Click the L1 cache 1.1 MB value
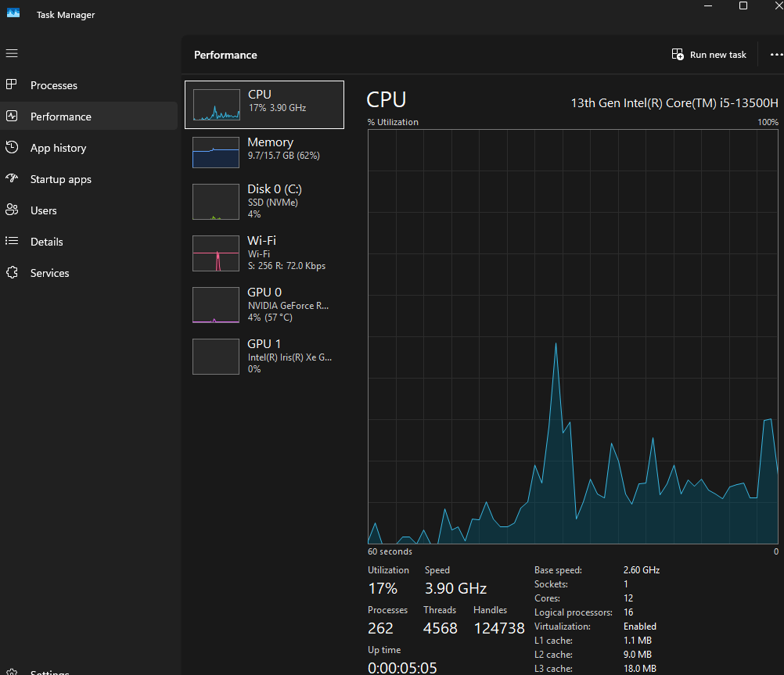The height and width of the screenshot is (675, 784). pos(638,641)
